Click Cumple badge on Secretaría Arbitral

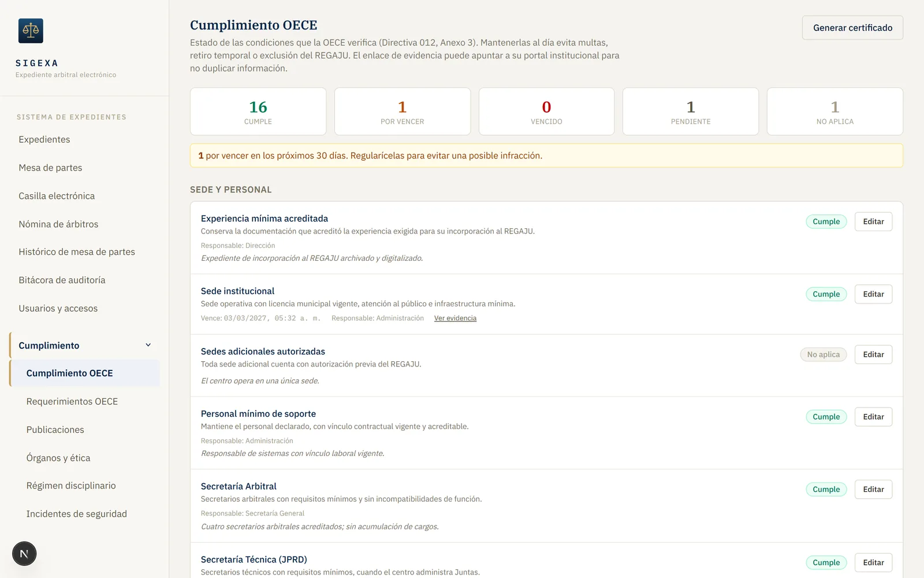pos(826,490)
